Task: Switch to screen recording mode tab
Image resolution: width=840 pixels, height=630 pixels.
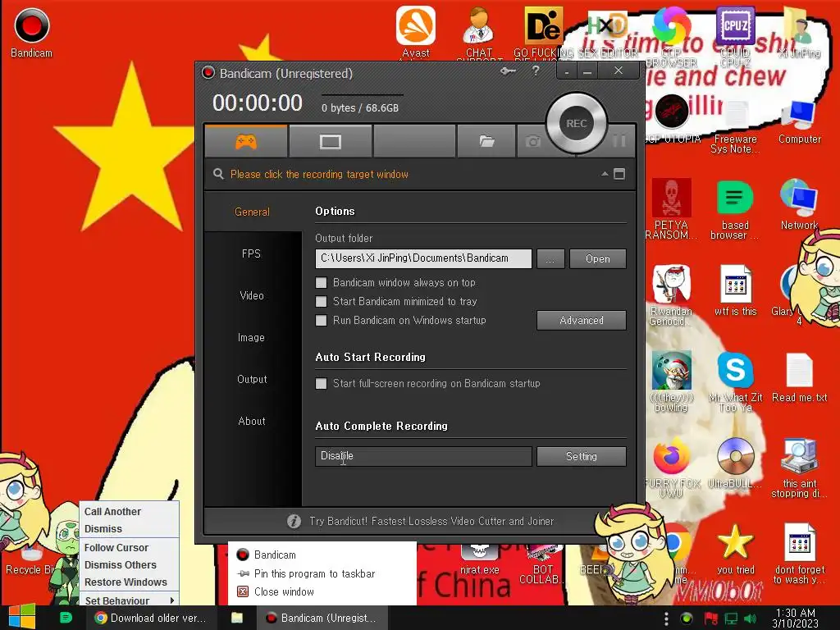Action: (330, 141)
